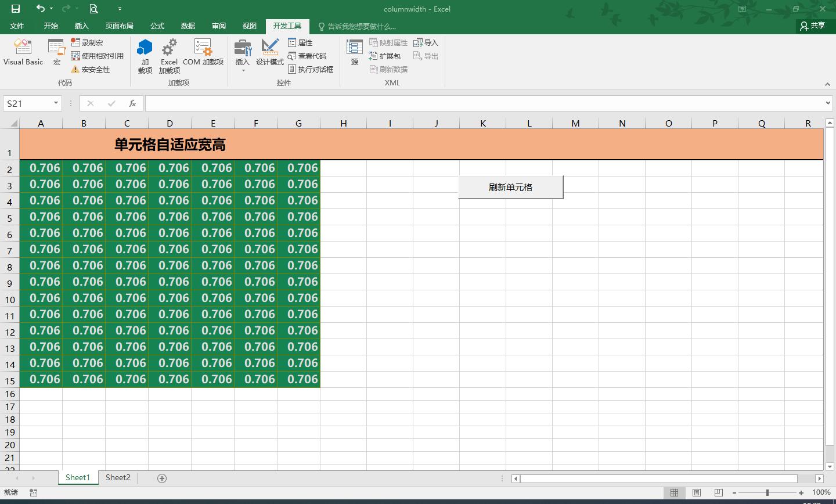Open the Name Box dropdown

pyautogui.click(x=56, y=103)
